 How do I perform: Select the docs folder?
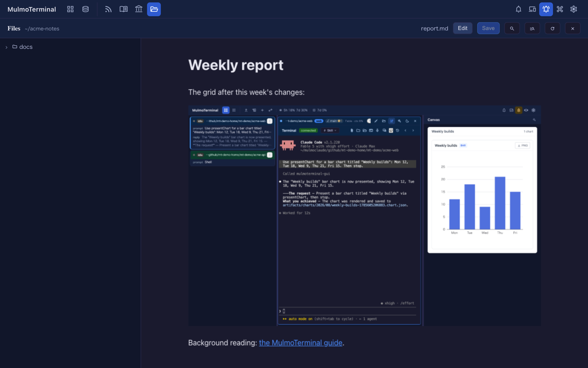click(23, 47)
